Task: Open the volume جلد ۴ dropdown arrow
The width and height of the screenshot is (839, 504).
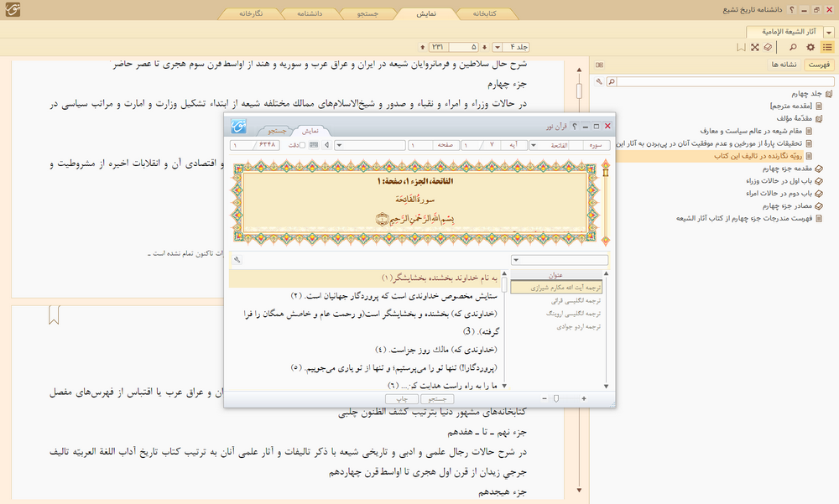Action: [x=497, y=47]
